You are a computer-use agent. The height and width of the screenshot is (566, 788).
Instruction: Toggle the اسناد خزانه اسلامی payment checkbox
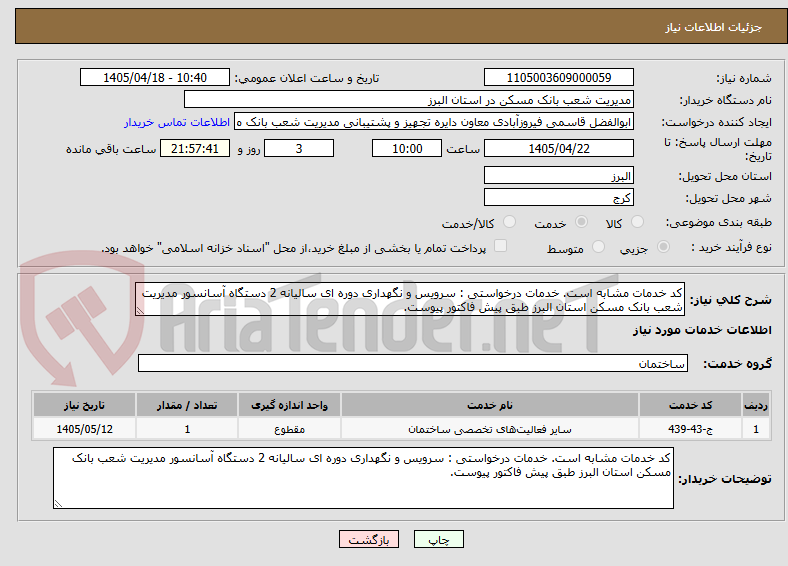pyautogui.click(x=500, y=246)
